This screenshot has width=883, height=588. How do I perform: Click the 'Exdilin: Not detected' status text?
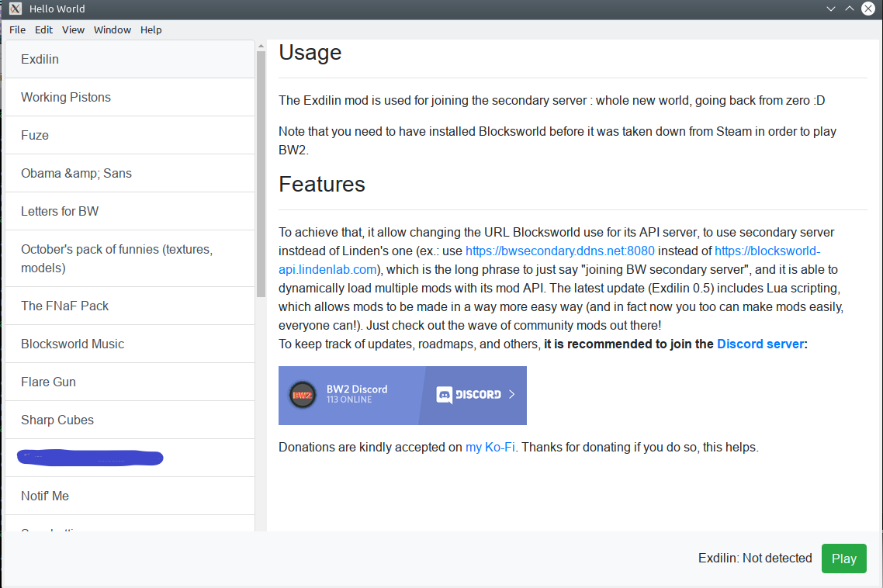pos(755,559)
